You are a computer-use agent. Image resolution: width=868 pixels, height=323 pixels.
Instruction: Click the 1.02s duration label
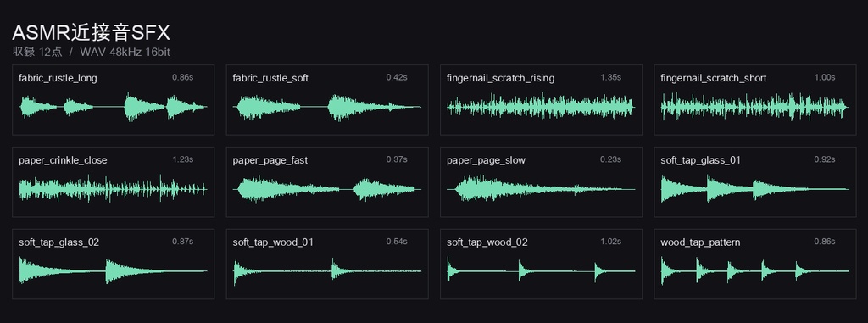click(610, 242)
